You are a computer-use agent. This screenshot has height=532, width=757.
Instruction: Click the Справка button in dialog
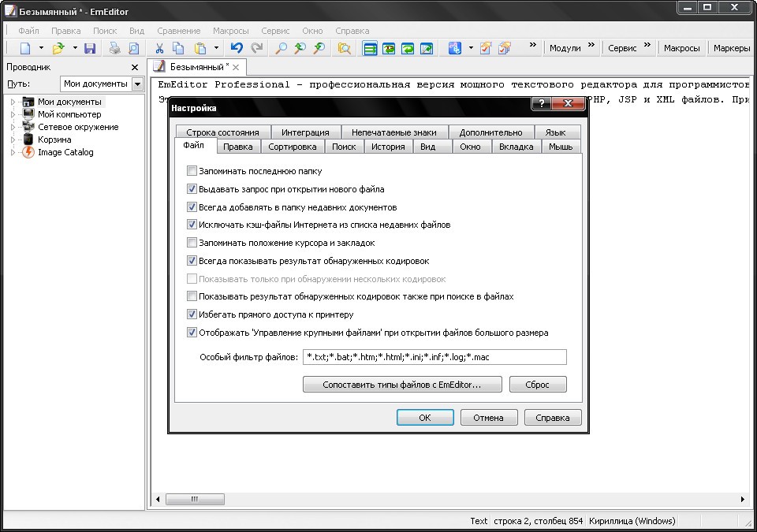click(552, 418)
